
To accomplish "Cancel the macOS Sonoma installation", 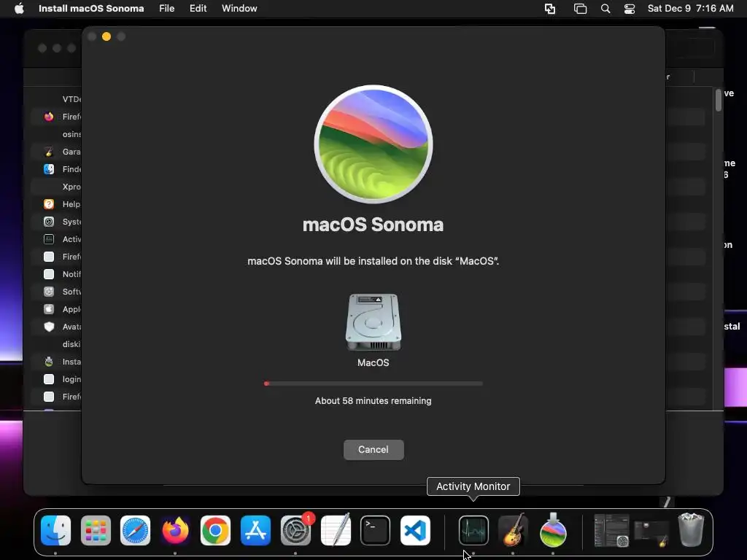I will click(x=373, y=449).
